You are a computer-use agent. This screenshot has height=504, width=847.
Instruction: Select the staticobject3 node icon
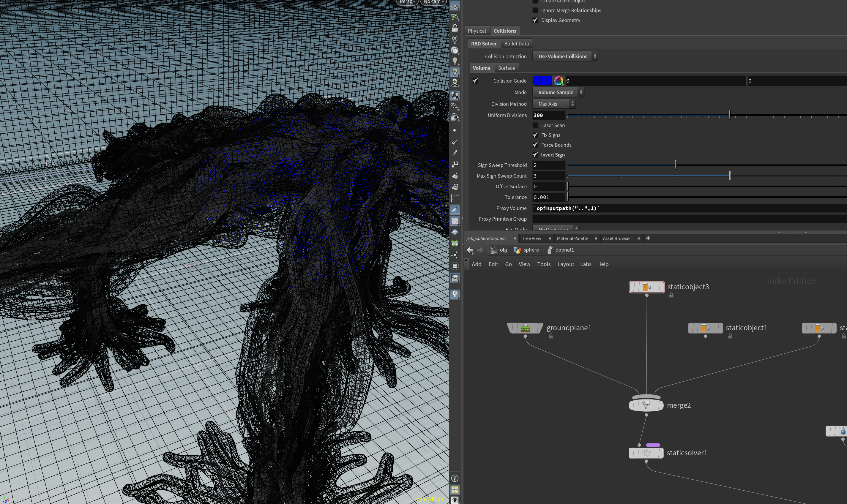click(x=646, y=287)
